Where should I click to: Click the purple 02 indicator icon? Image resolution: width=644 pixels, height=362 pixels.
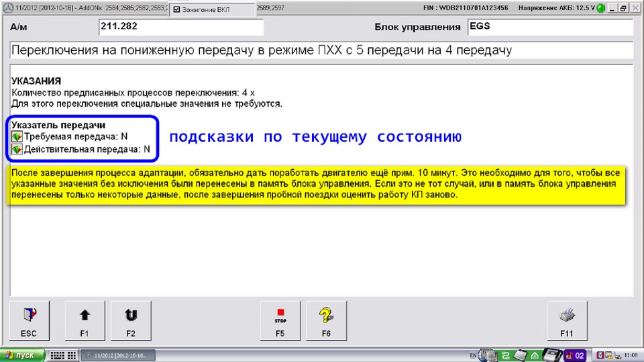(575, 355)
